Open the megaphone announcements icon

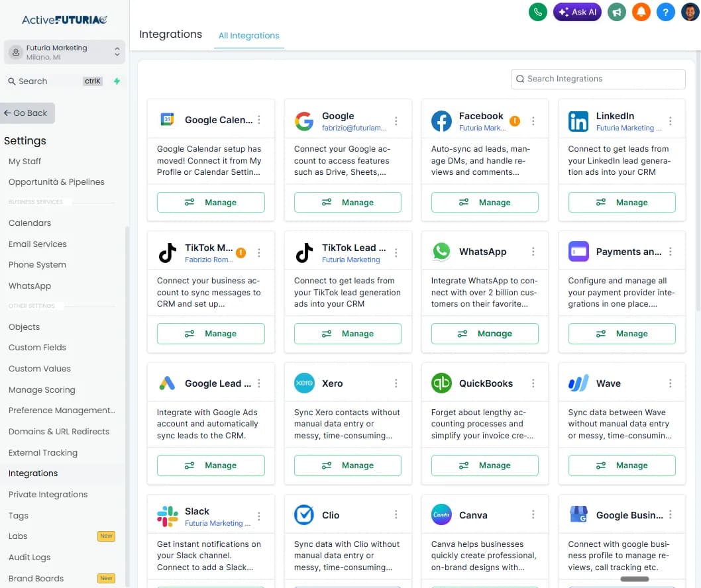[x=616, y=12]
